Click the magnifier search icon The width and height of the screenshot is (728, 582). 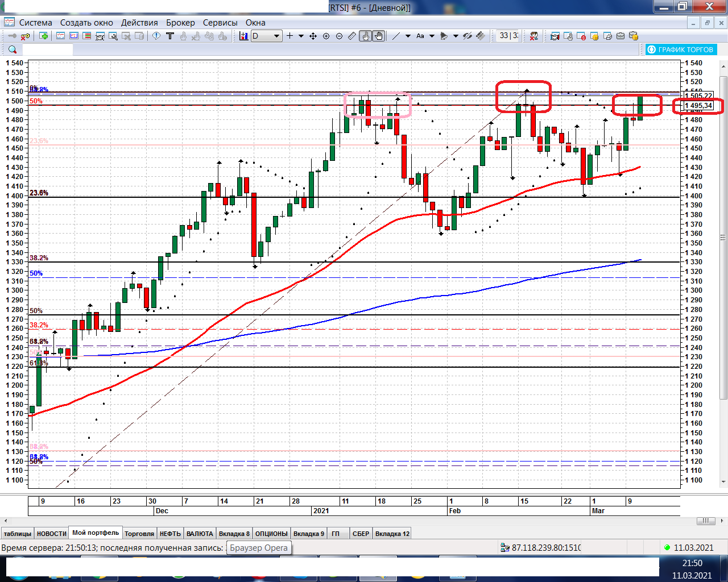tap(13, 49)
